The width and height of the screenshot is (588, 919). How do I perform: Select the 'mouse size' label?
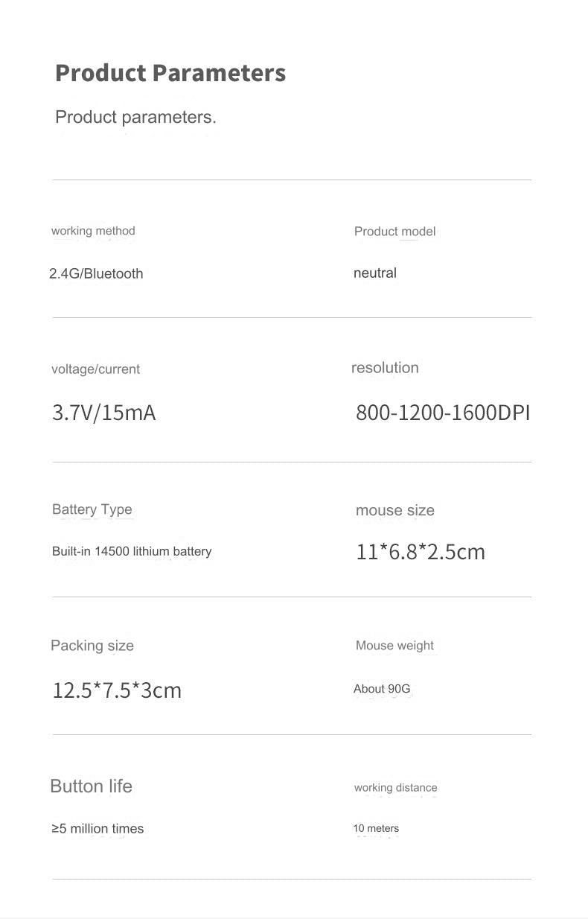(x=395, y=510)
